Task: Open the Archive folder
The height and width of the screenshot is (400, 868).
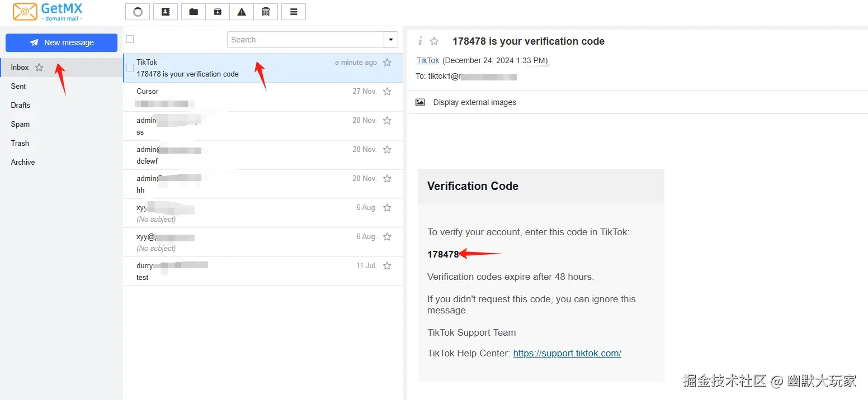Action: 62,163
